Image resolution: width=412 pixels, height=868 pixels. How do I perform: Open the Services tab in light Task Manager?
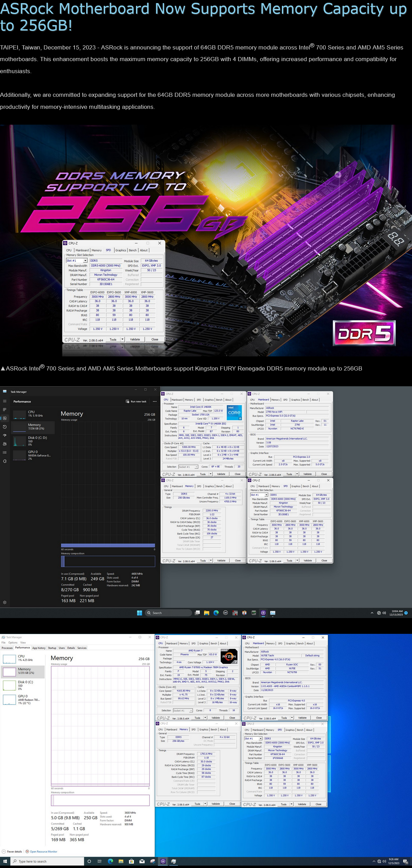[x=82, y=648]
